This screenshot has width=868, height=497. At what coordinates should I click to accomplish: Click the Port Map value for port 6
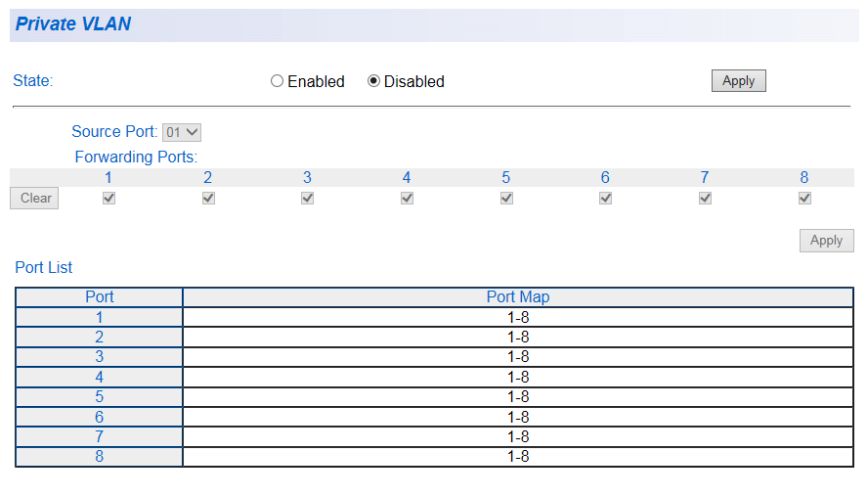[x=518, y=418]
